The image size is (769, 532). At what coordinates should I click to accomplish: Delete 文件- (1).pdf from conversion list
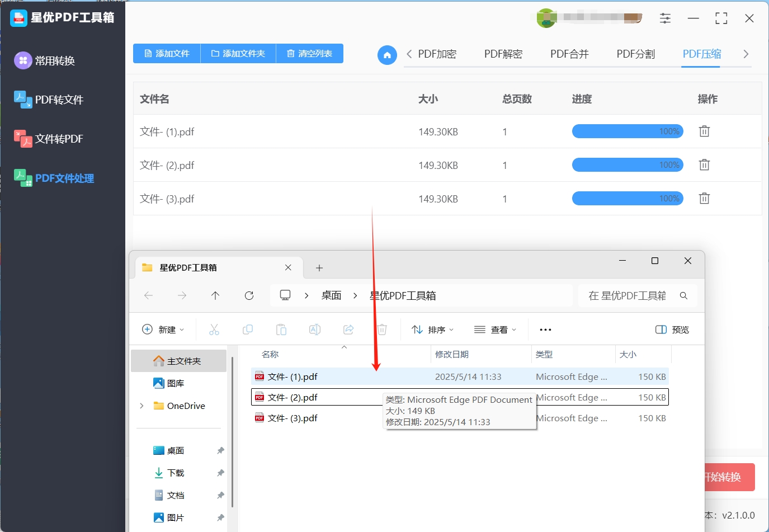(704, 131)
